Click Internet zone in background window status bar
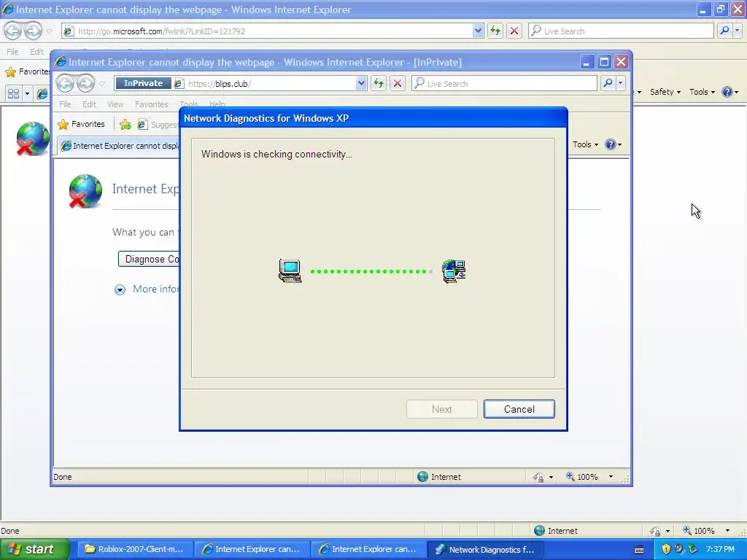 (x=555, y=531)
